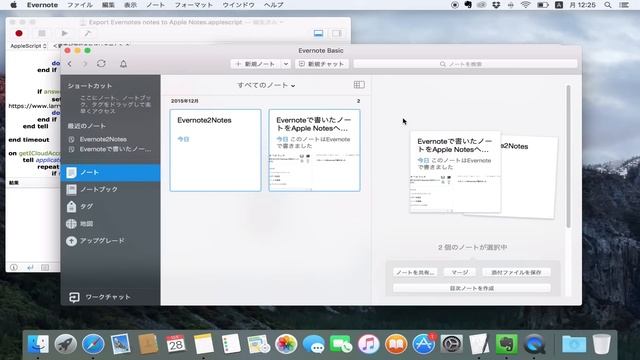This screenshot has width=640, height=360.
Task: Expand the 新規ノート dropdown arrow
Action: pos(286,64)
